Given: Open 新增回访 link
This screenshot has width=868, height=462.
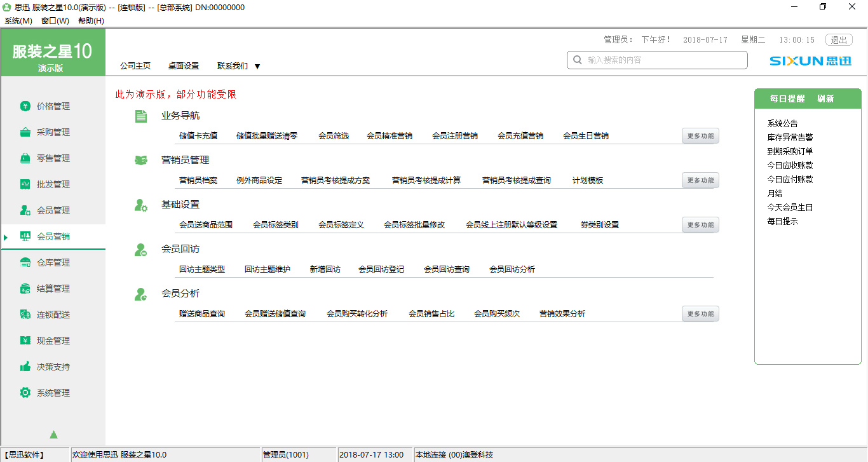Looking at the screenshot, I should click(325, 269).
